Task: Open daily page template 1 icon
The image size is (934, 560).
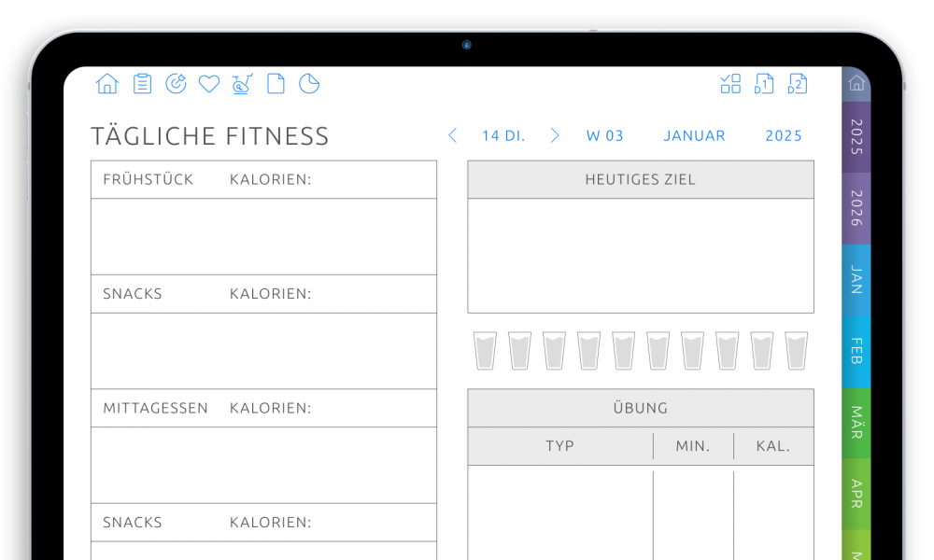Action: pos(764,84)
